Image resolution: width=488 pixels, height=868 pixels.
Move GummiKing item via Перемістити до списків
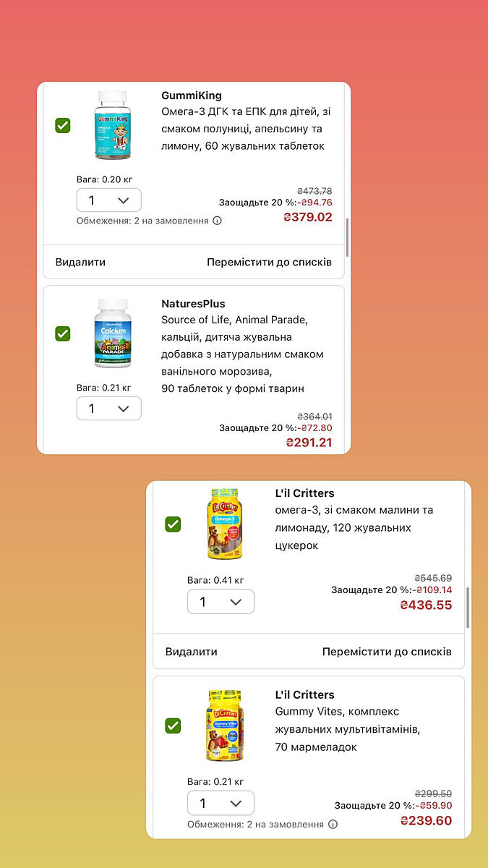coord(269,262)
